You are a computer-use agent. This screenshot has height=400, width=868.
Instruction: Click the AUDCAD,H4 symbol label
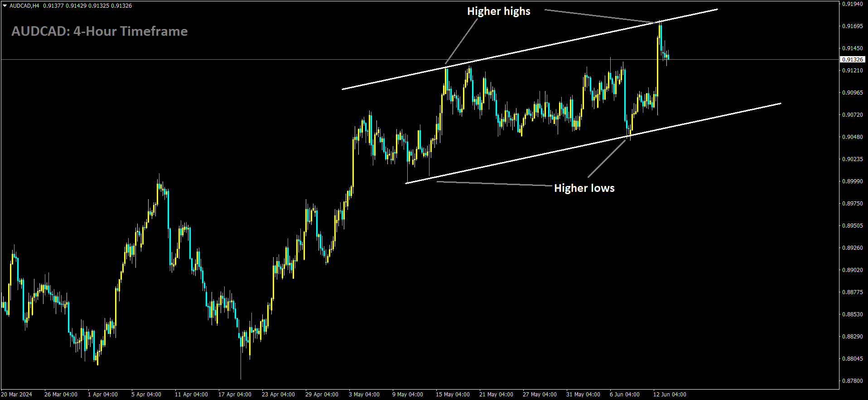point(24,6)
